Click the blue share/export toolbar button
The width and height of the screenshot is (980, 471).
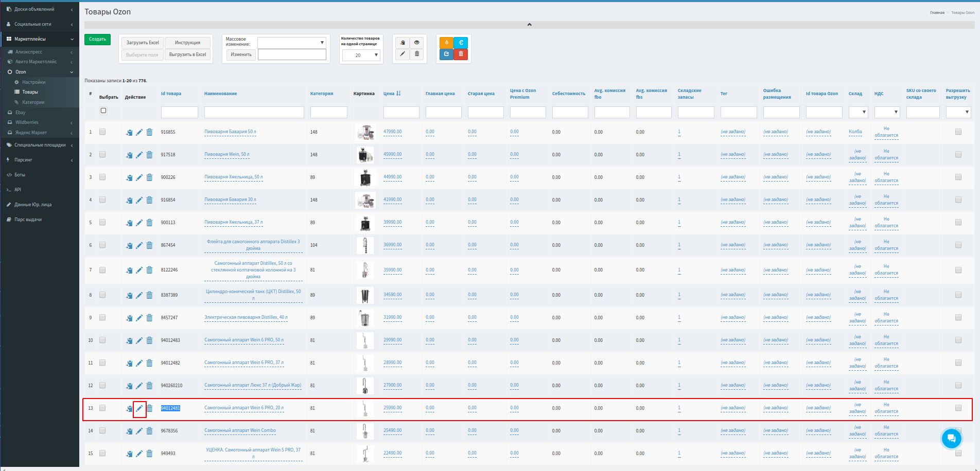click(x=446, y=54)
